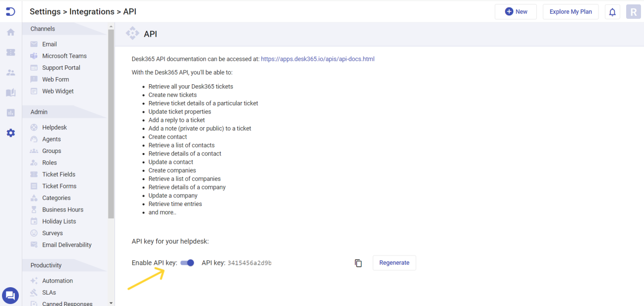This screenshot has height=306, width=644.
Task: Click the Desk365 logo icon
Action: (10, 11)
